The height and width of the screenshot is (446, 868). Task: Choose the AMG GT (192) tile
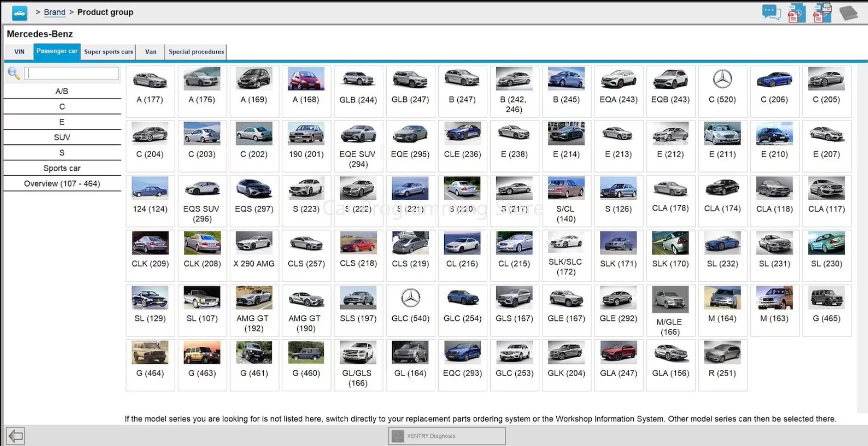coord(254,310)
